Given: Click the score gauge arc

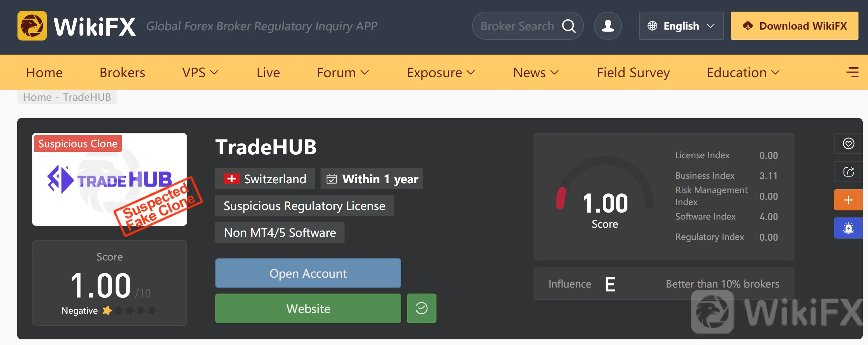Looking at the screenshot, I should pyautogui.click(x=604, y=183).
